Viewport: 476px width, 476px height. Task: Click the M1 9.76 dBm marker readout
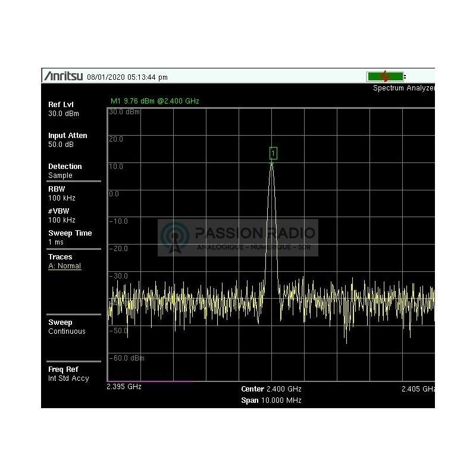tap(155, 101)
